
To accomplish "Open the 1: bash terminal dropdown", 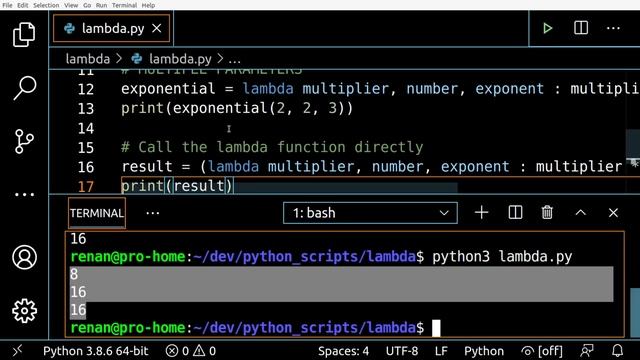I will click(370, 213).
